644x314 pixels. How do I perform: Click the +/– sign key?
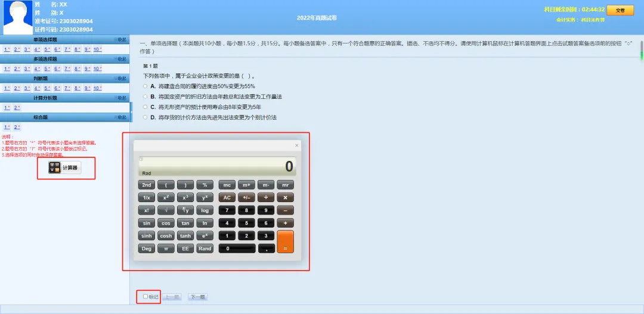coord(246,197)
